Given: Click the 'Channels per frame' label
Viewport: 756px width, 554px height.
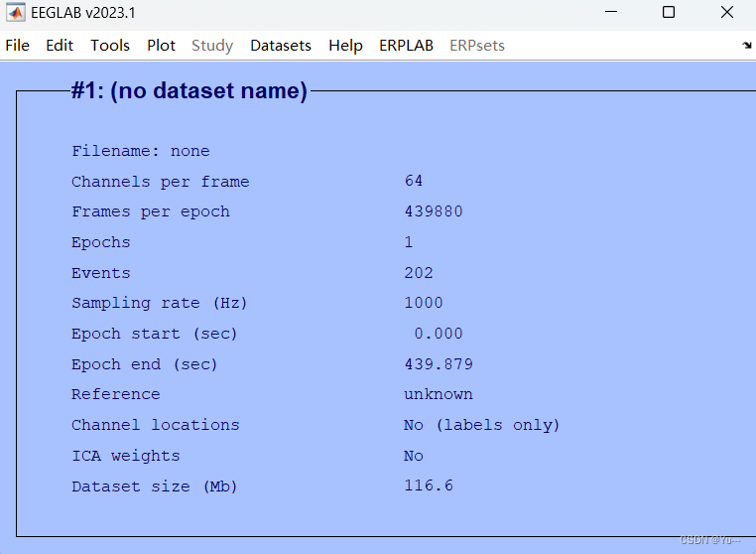Looking at the screenshot, I should click(161, 182).
